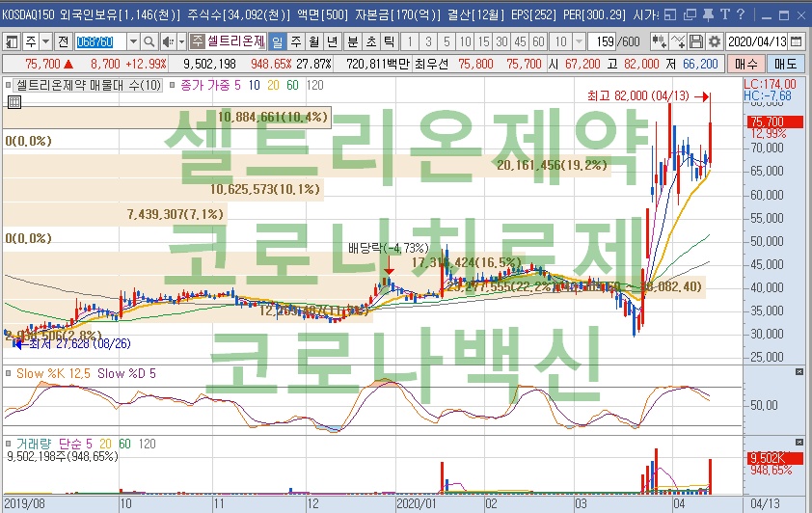The image size is (812, 513).
Task: Click the T font size icon
Action: click(x=725, y=14)
